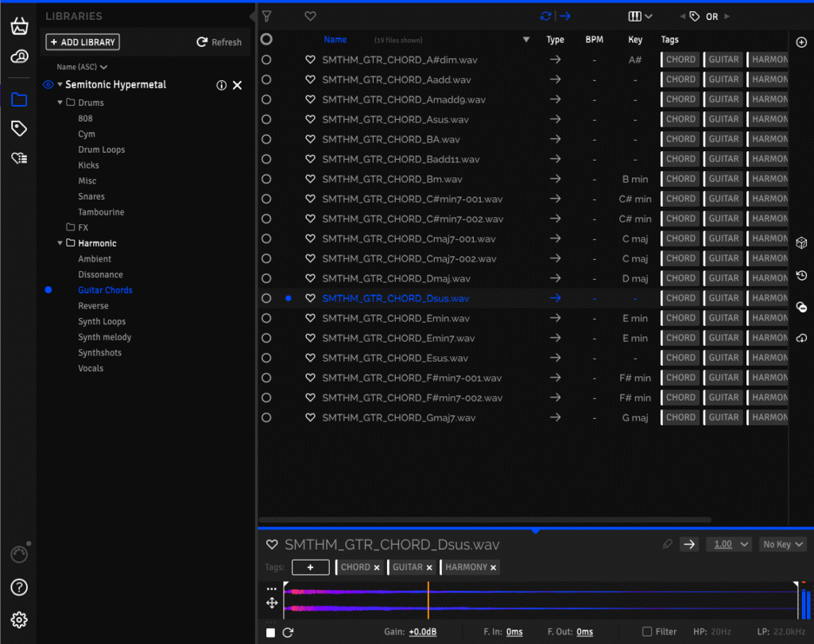Open the Name (ASC) sort dropdown
The height and width of the screenshot is (644, 814).
(x=82, y=68)
